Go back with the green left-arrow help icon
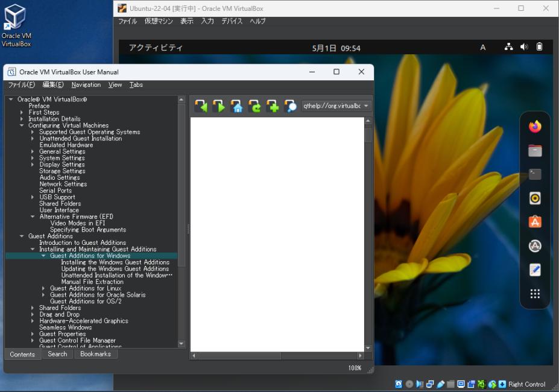 [x=201, y=106]
